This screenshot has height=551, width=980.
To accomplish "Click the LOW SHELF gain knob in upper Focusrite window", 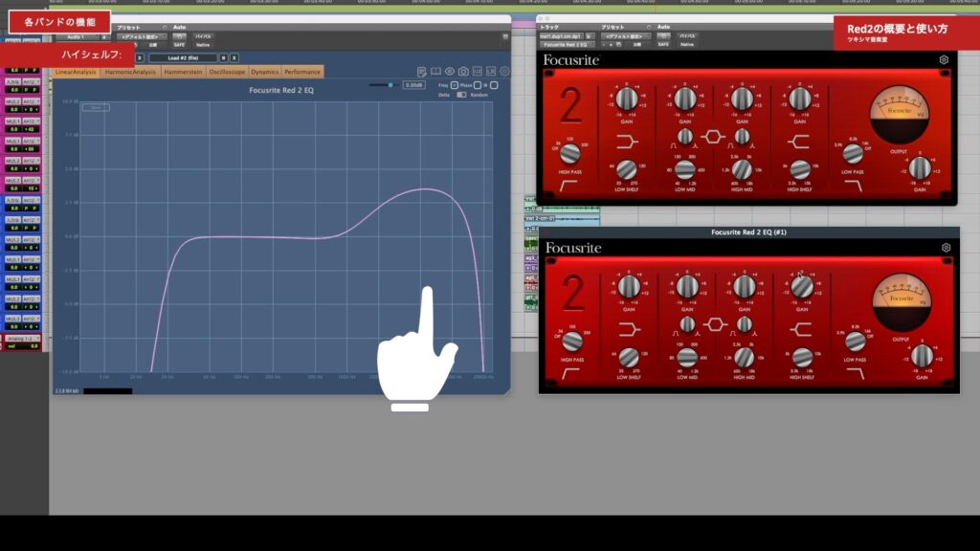I will point(627,99).
